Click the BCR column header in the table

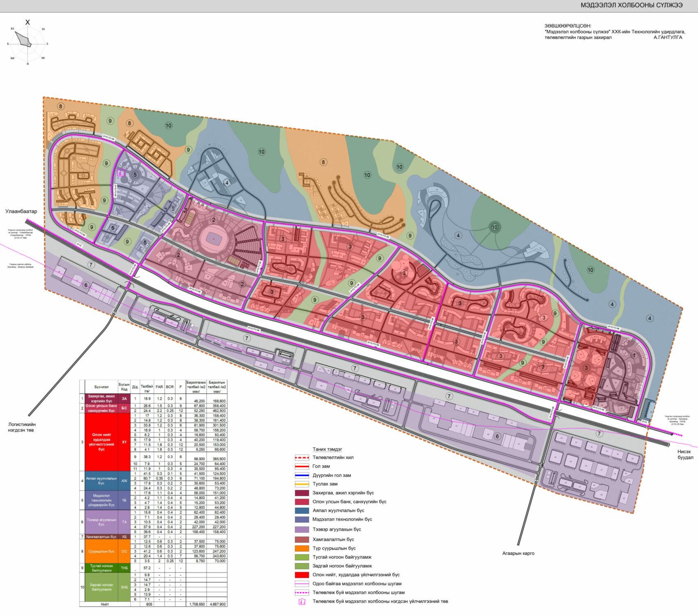170,387
